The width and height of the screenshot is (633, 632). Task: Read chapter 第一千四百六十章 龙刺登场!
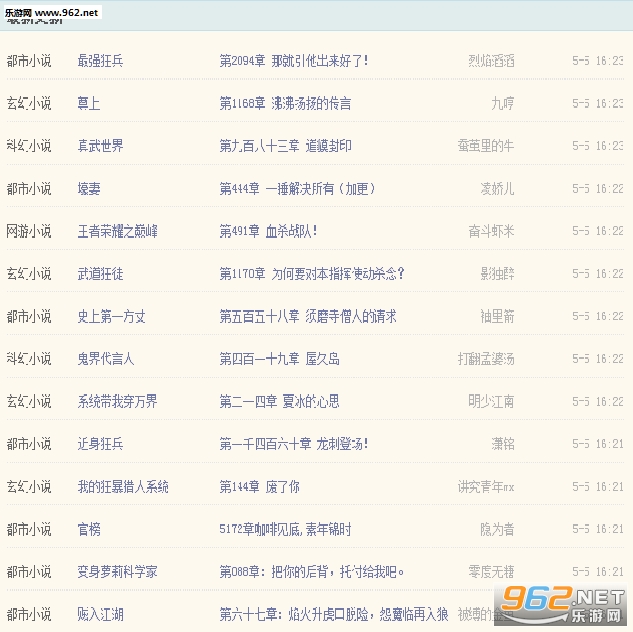(294, 444)
